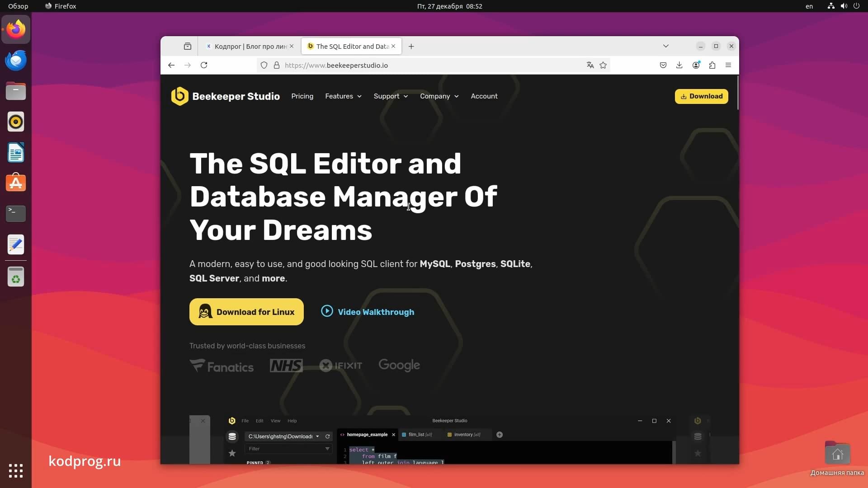
Task: Show all applications grid
Action: pyautogui.click(x=16, y=471)
